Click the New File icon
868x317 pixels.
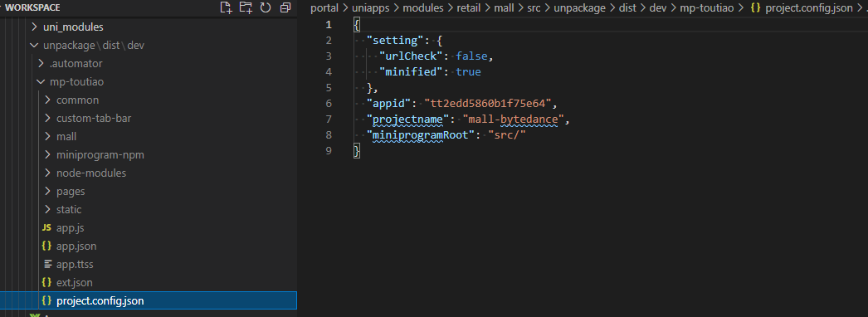226,7
